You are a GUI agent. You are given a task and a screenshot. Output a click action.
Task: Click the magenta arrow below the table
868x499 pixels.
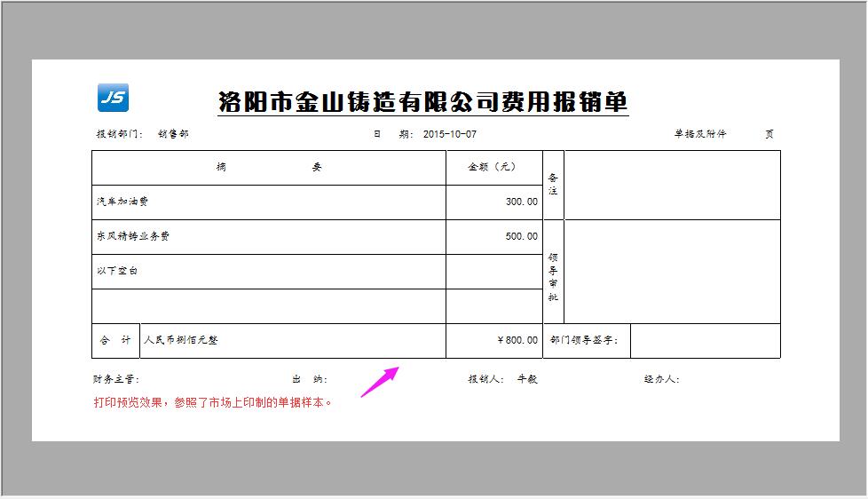pos(377,381)
